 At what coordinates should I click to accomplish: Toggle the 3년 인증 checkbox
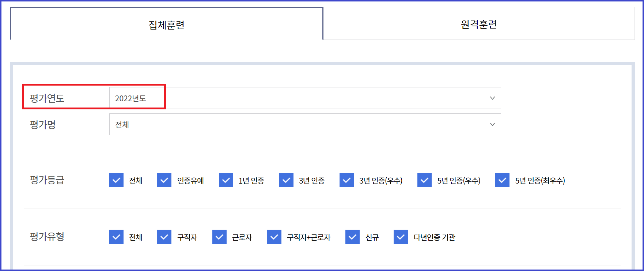(x=286, y=180)
